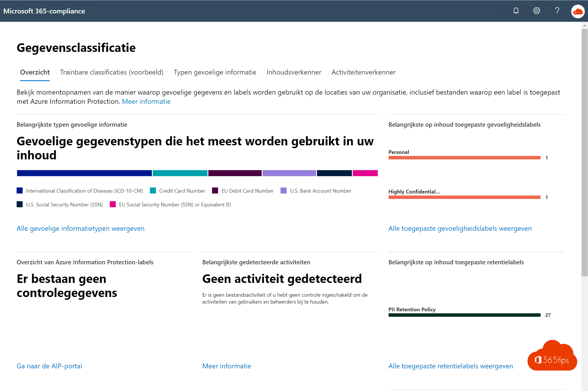Click the U.S. Bank Account Number legend swatch
The image size is (588, 391).
pyautogui.click(x=283, y=191)
